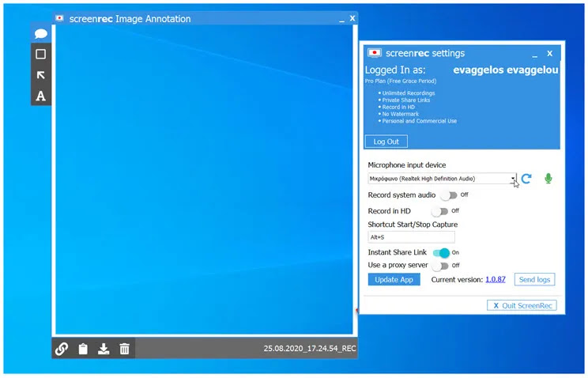The width and height of the screenshot is (588, 378).
Task: Click the Microphone input device label
Action: pyautogui.click(x=407, y=165)
